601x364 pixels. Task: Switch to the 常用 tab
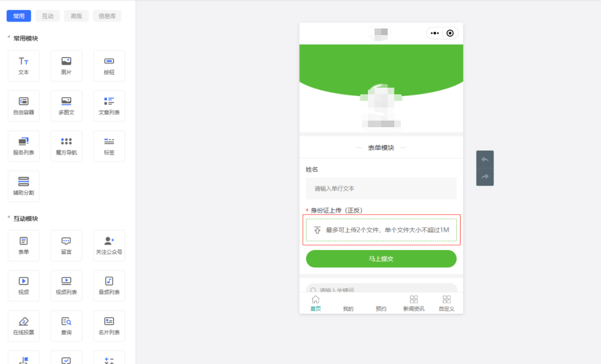pos(19,16)
